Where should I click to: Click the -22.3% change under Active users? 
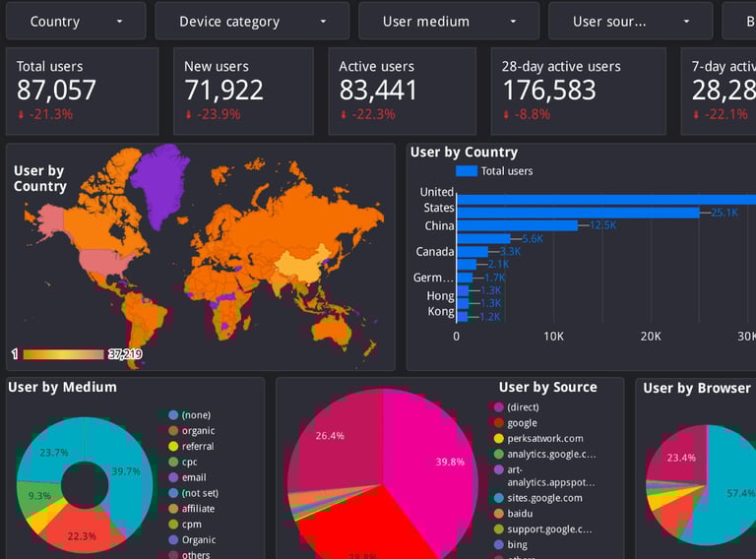(368, 115)
